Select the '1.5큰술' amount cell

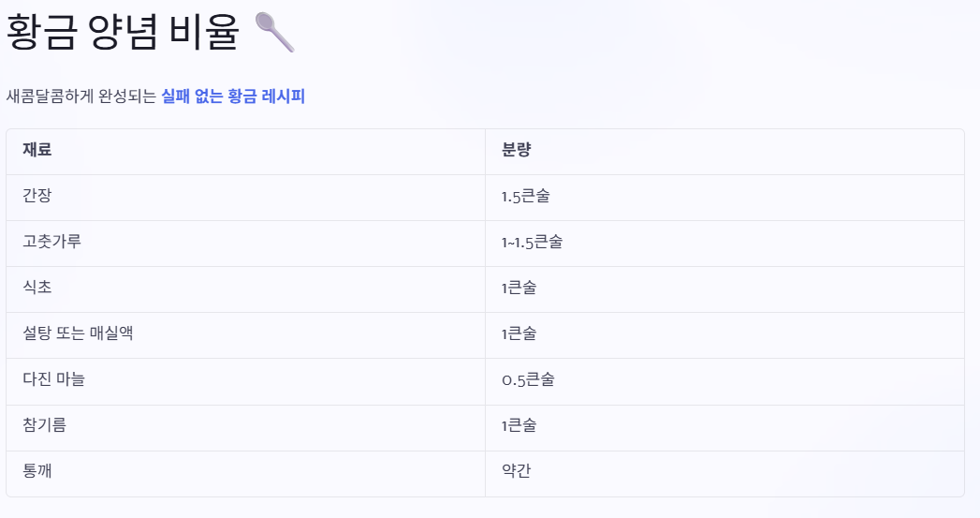click(x=724, y=198)
